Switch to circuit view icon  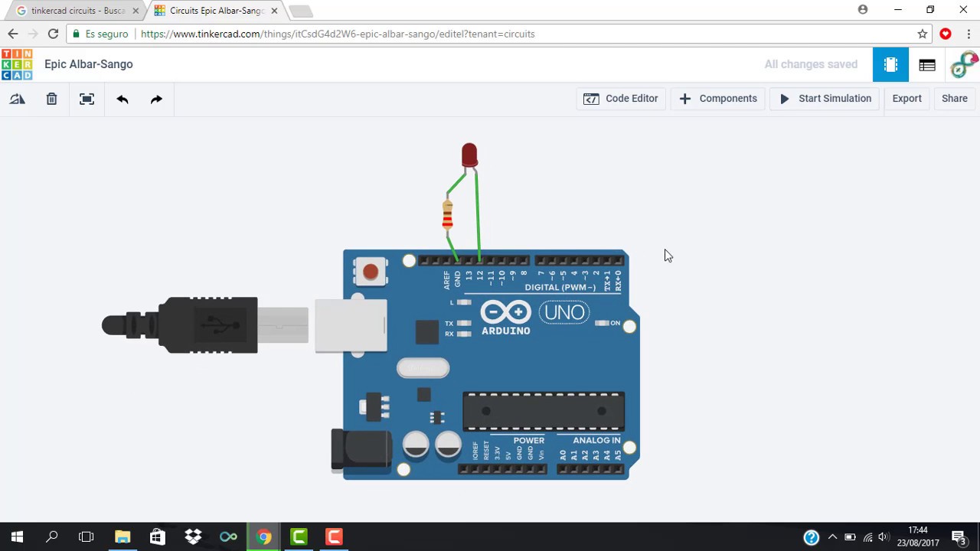(890, 65)
